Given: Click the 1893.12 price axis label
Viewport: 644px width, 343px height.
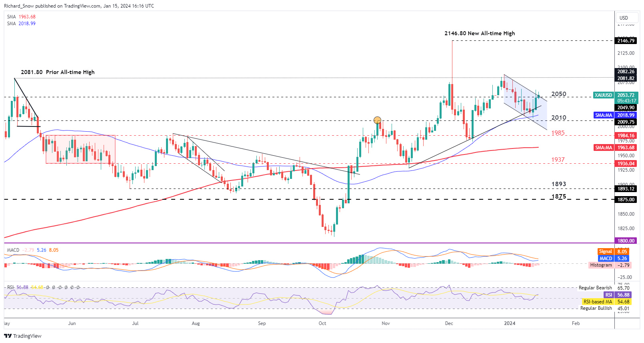Looking at the screenshot, I should click(626, 189).
